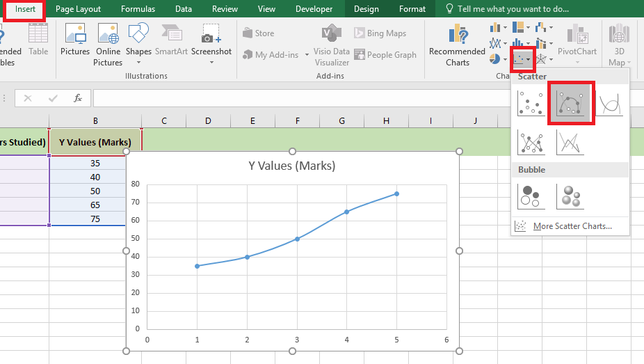Insert a SmartArt graphic
This screenshot has width=644, height=364.
(x=171, y=40)
